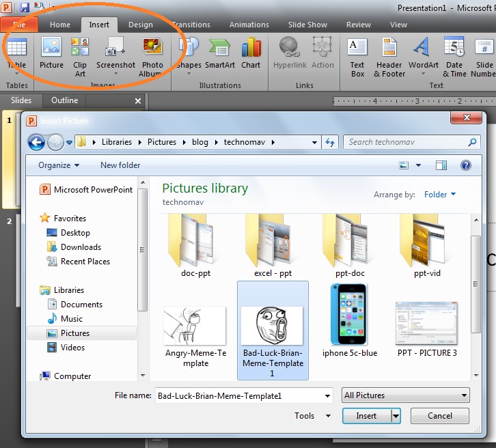Switch to the View tab
Viewport: 496px width, 448px height.
click(x=398, y=25)
